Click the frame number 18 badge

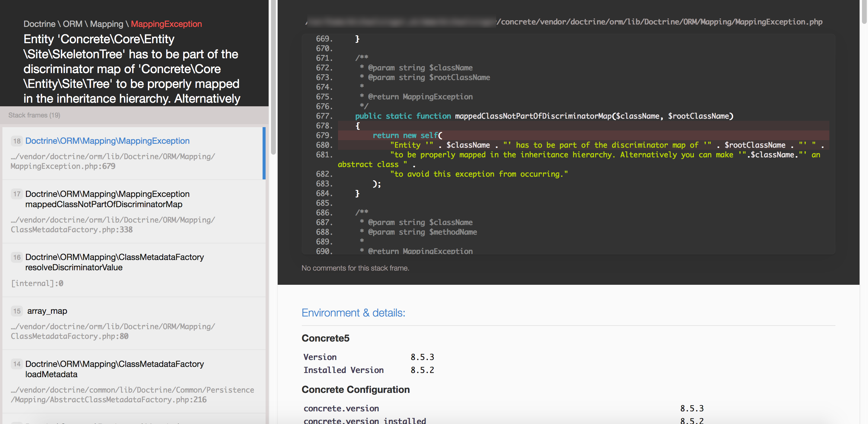[x=17, y=141]
